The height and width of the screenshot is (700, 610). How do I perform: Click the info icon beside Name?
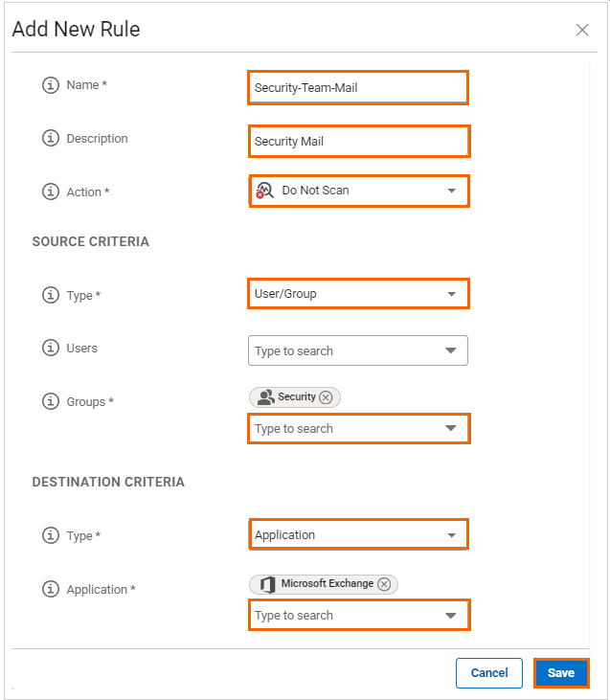(51, 85)
